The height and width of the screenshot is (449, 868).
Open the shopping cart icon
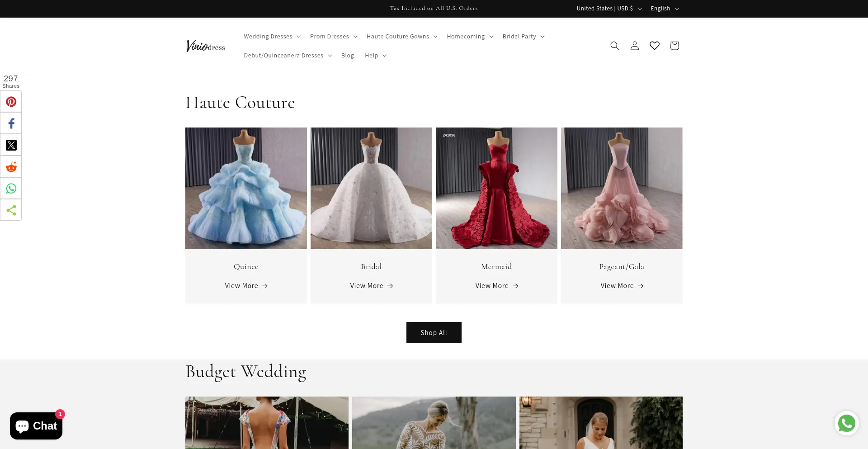coord(674,46)
